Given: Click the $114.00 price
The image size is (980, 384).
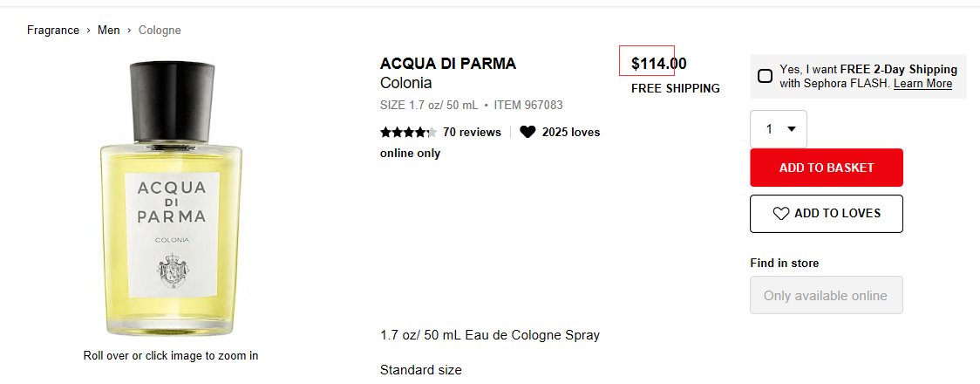Looking at the screenshot, I should [x=658, y=63].
